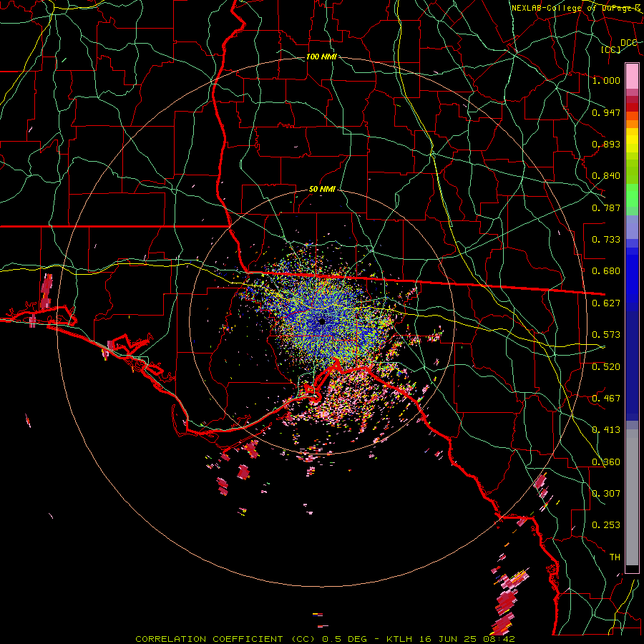Click the 0.627 color scale label
Screen dimensions: 644x644
pos(606,303)
